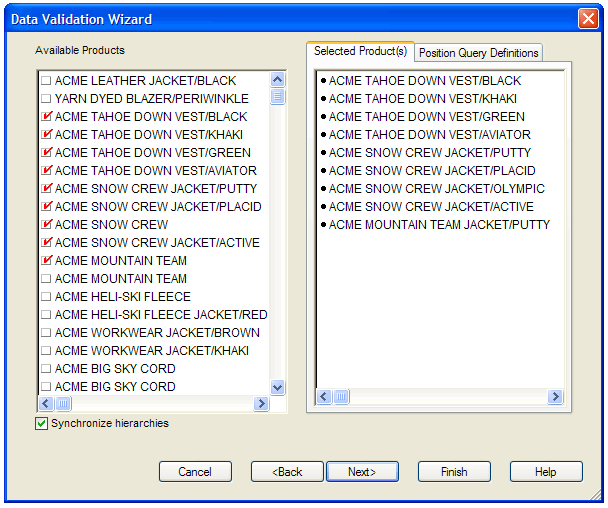Screen dimensions: 608x508
Task: Check ACME HELI-SKI FLEECE JACKET/RED checkbox
Action: click(x=46, y=314)
